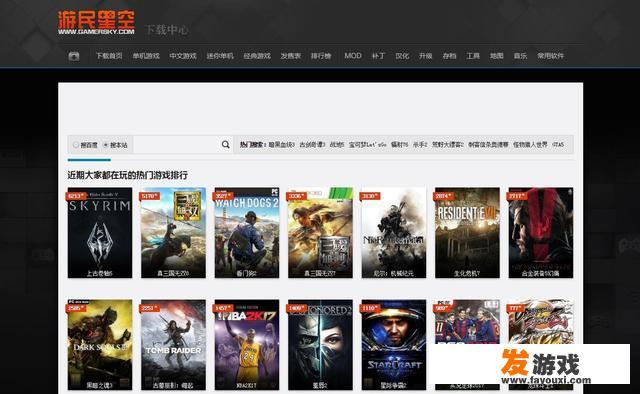Open the 真三国无双7 Xbox cover
This screenshot has width=640, height=394.
click(320, 233)
